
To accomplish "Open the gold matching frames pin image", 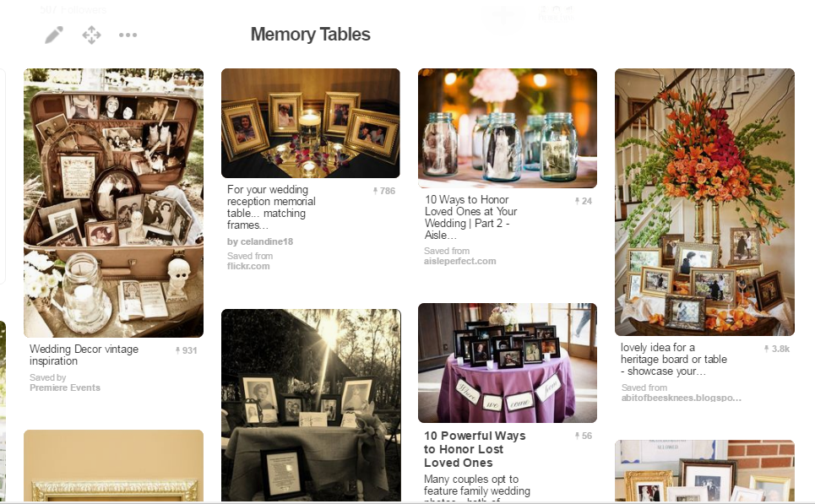I will tap(311, 123).
